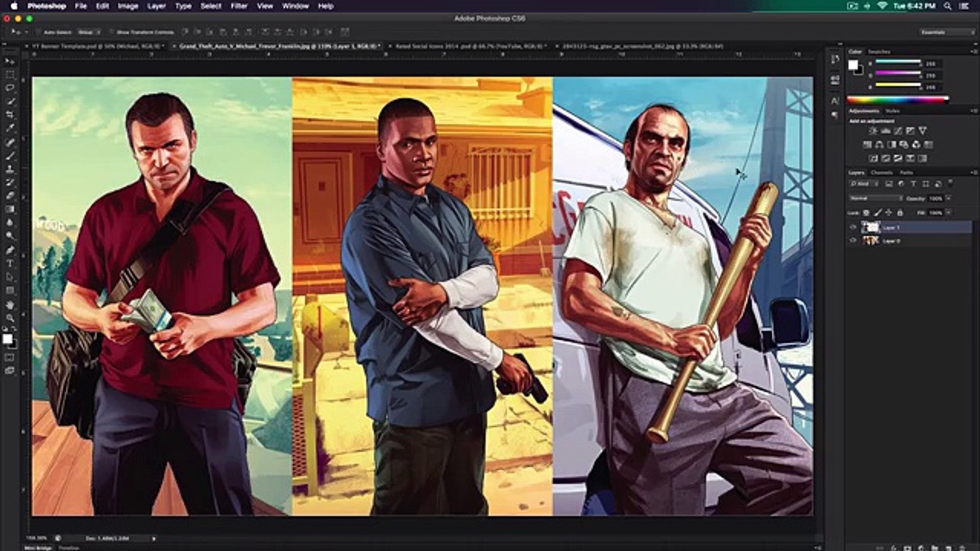Open the Curves adjustment
This screenshot has width=980, height=551.
coord(898,132)
